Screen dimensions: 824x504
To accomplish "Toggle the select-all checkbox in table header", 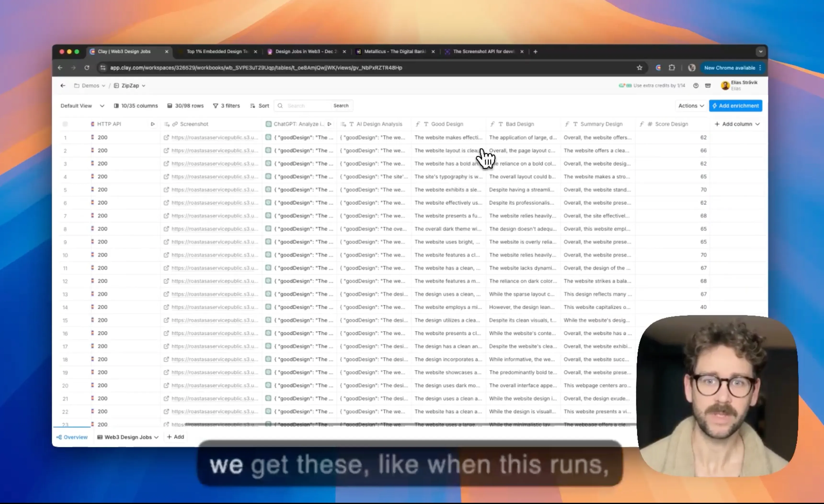I will pos(65,124).
